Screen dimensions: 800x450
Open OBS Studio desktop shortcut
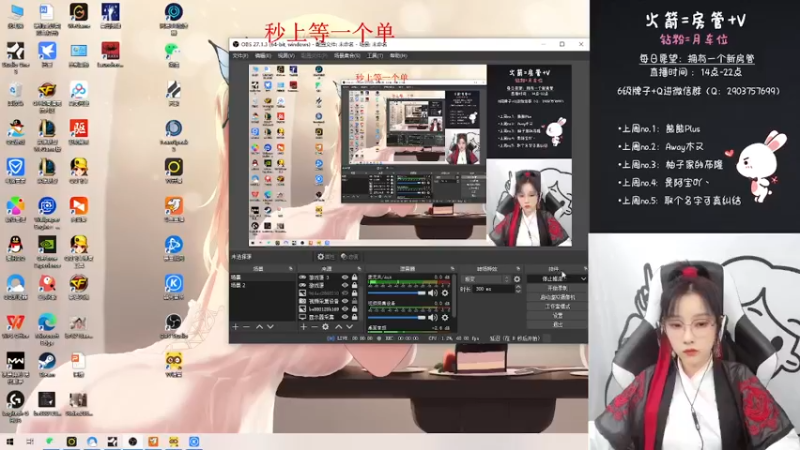coord(173,327)
